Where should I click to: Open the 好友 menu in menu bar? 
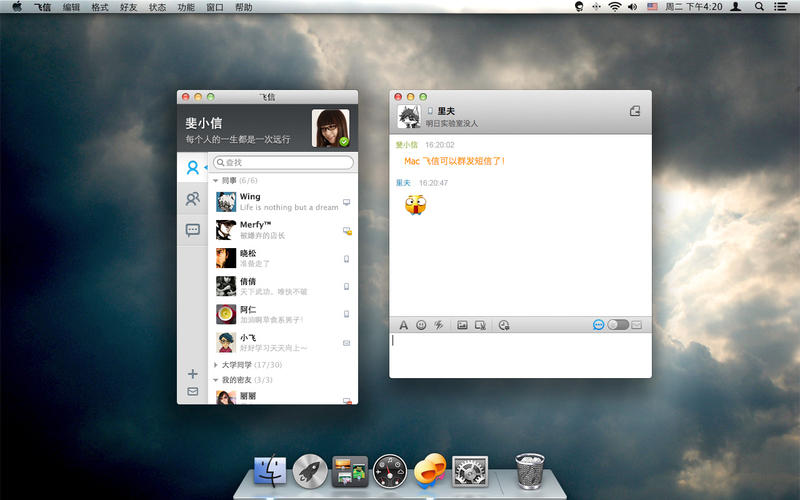(129, 7)
